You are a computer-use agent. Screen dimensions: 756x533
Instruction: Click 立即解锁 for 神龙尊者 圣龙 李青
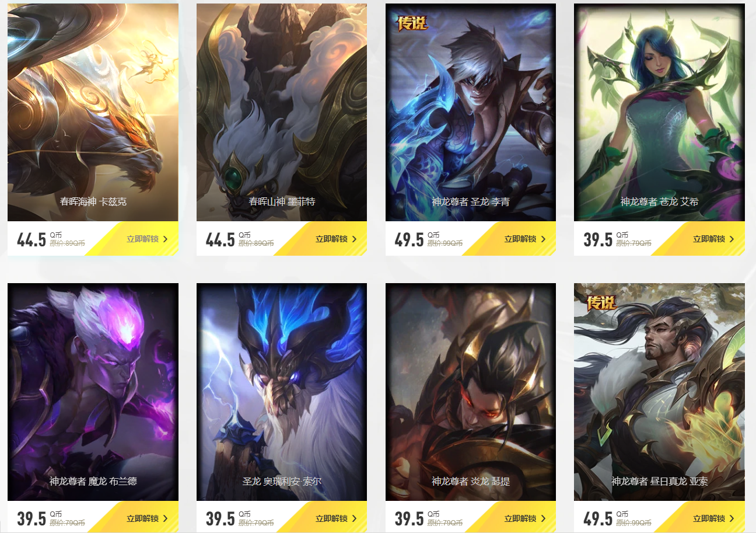[520, 239]
